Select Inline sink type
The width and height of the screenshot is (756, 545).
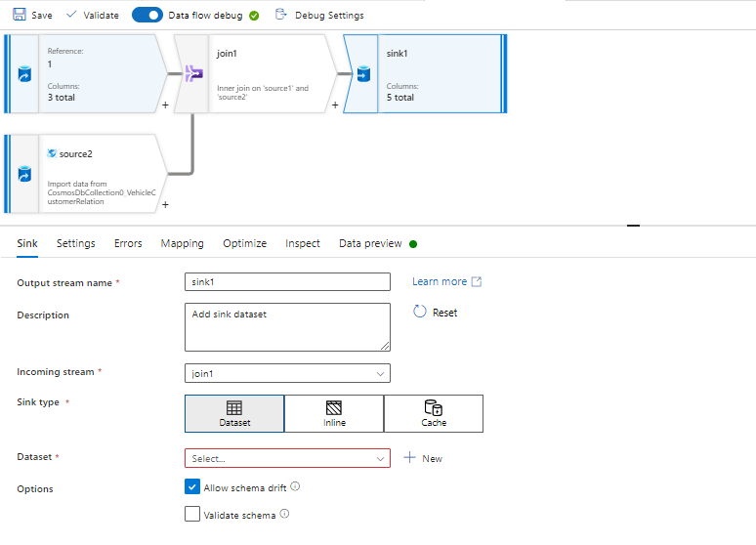click(x=334, y=414)
